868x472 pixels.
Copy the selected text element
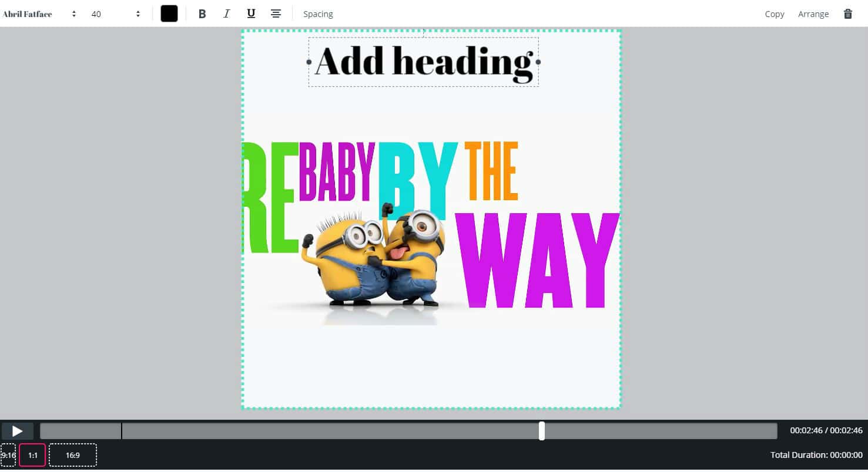775,14
